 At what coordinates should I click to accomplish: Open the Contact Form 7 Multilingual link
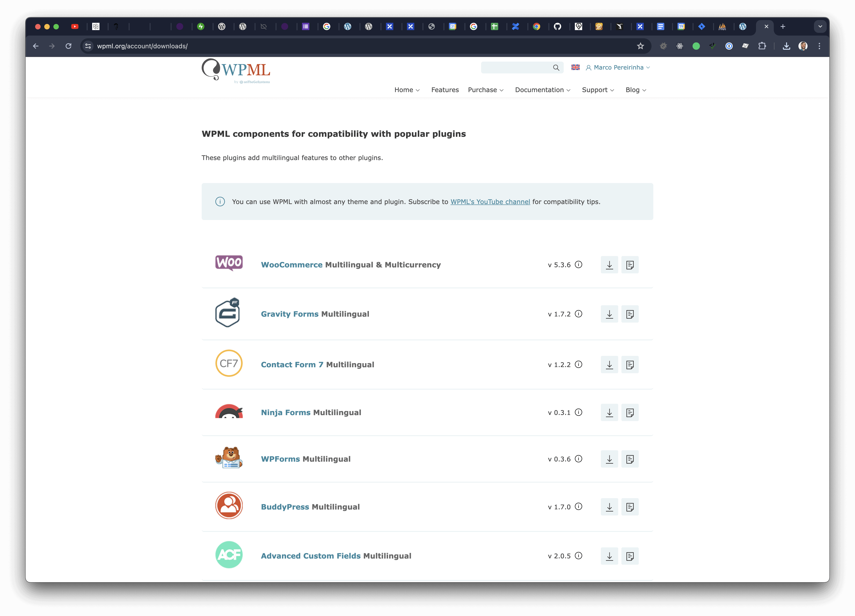317,365
